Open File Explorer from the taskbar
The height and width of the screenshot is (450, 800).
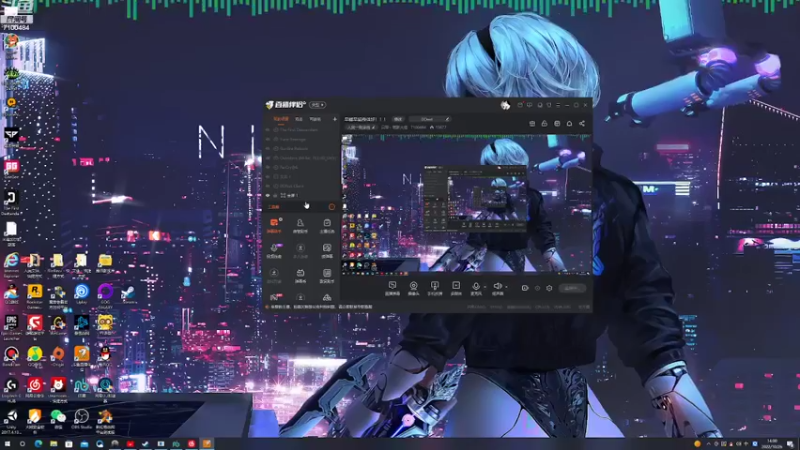pyautogui.click(x=53, y=444)
